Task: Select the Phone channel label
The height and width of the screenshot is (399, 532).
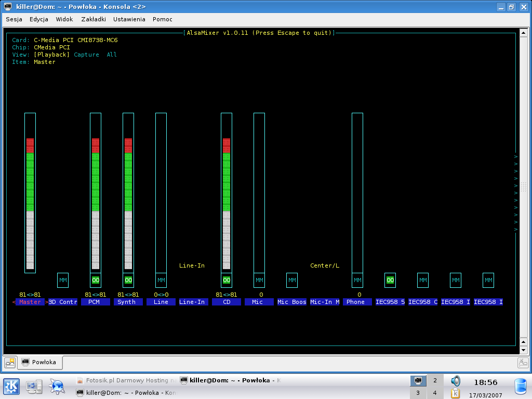Action: click(357, 302)
